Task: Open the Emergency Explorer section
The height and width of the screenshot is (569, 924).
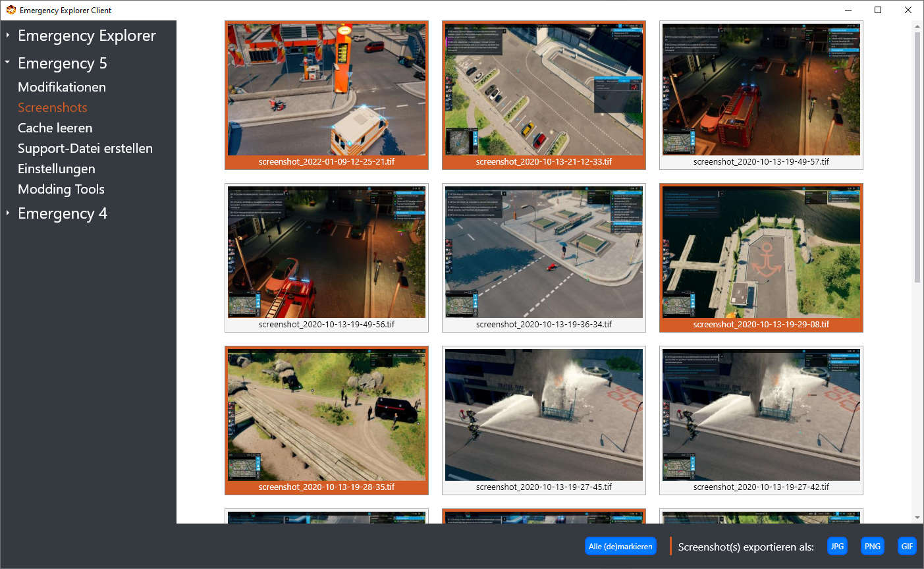Action: pos(87,36)
